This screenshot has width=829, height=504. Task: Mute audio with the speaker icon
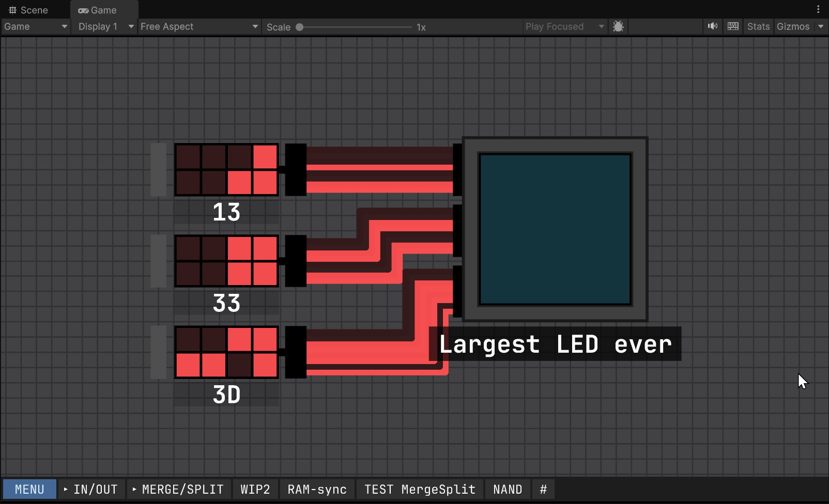(713, 26)
